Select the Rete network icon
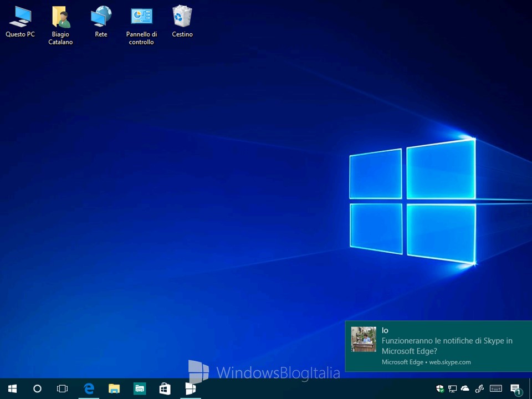 tap(101, 22)
